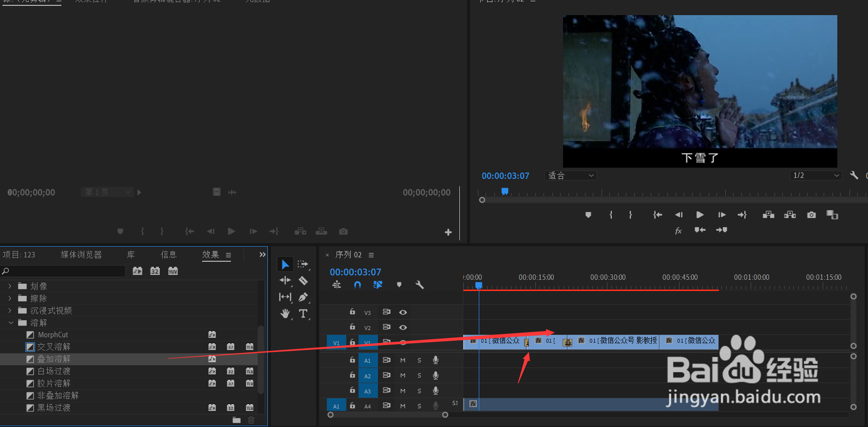Filter by accelerated effects icon
The image size is (868, 427).
point(137,271)
